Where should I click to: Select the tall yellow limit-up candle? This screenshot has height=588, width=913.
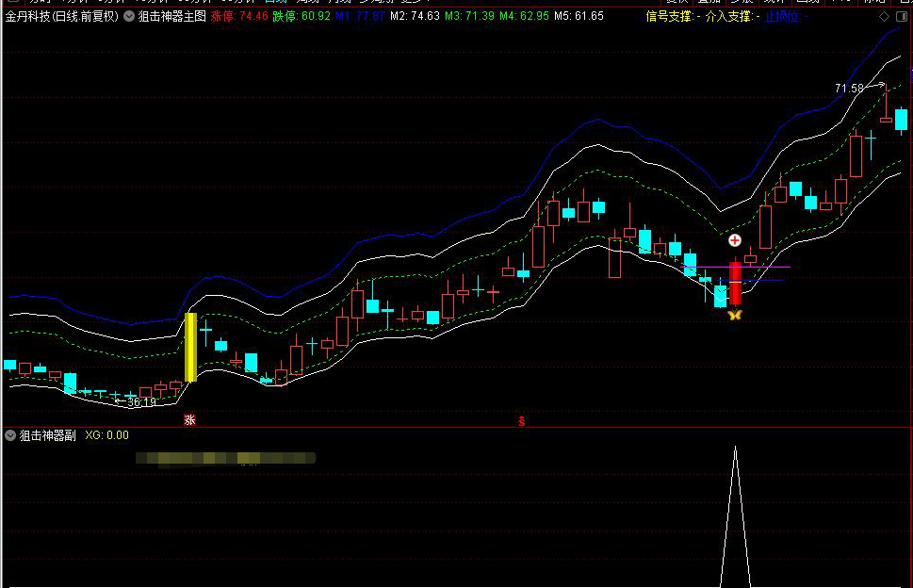coord(190,347)
